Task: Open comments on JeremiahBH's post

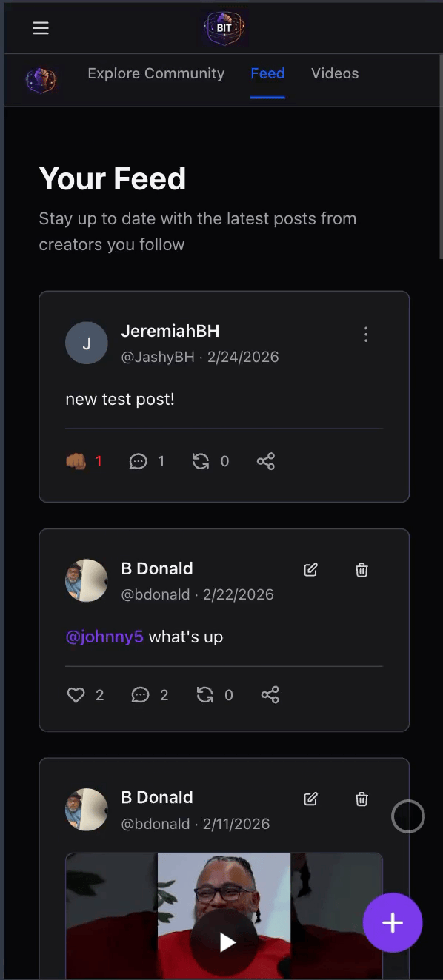Action: 139,460
